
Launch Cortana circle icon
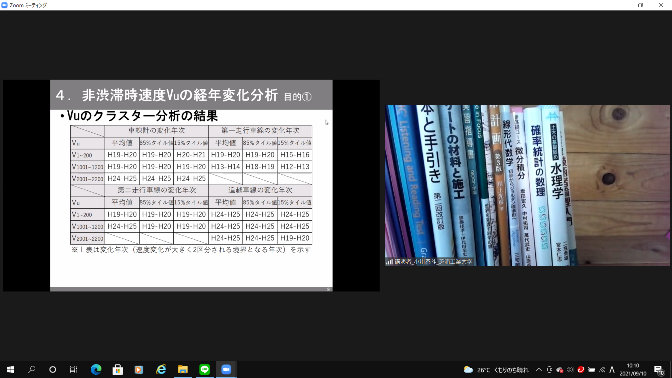(52, 369)
